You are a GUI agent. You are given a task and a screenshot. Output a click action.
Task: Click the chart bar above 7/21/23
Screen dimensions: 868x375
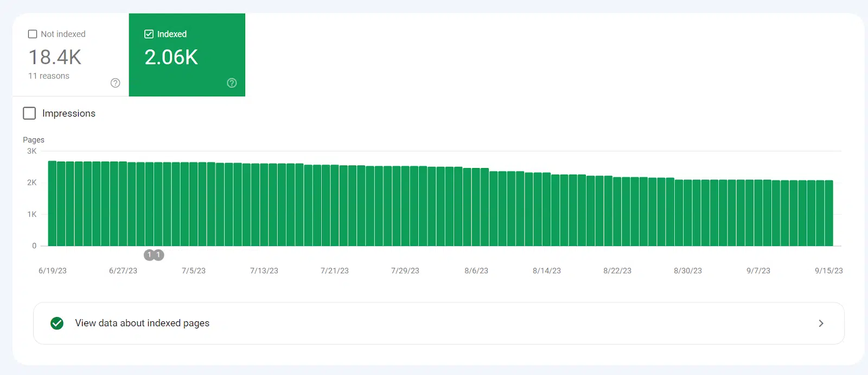click(335, 205)
